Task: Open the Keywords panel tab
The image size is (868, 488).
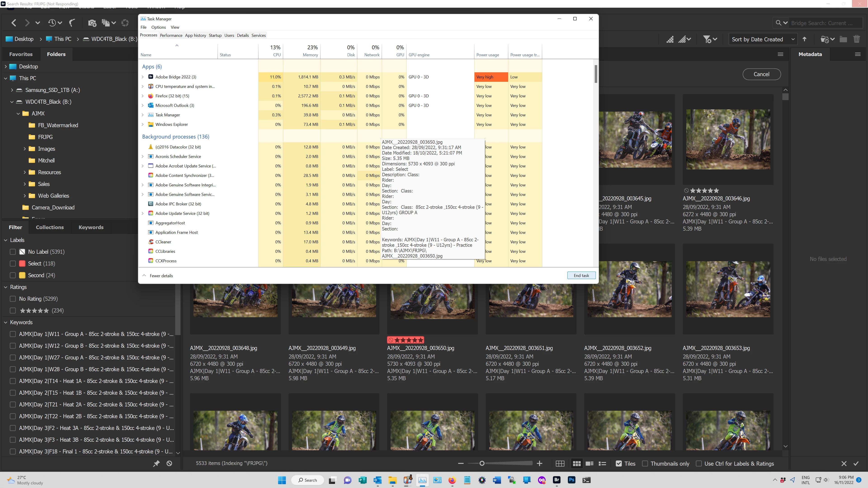Action: point(91,227)
